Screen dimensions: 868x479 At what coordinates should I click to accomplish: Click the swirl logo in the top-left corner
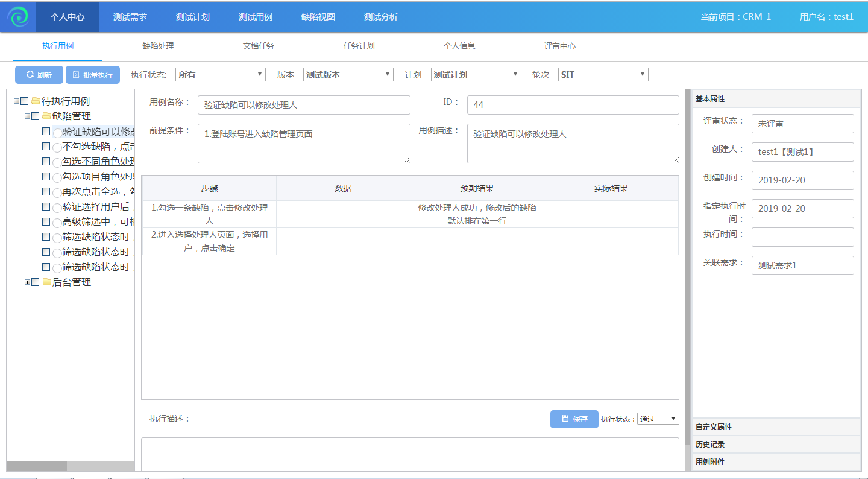18,17
